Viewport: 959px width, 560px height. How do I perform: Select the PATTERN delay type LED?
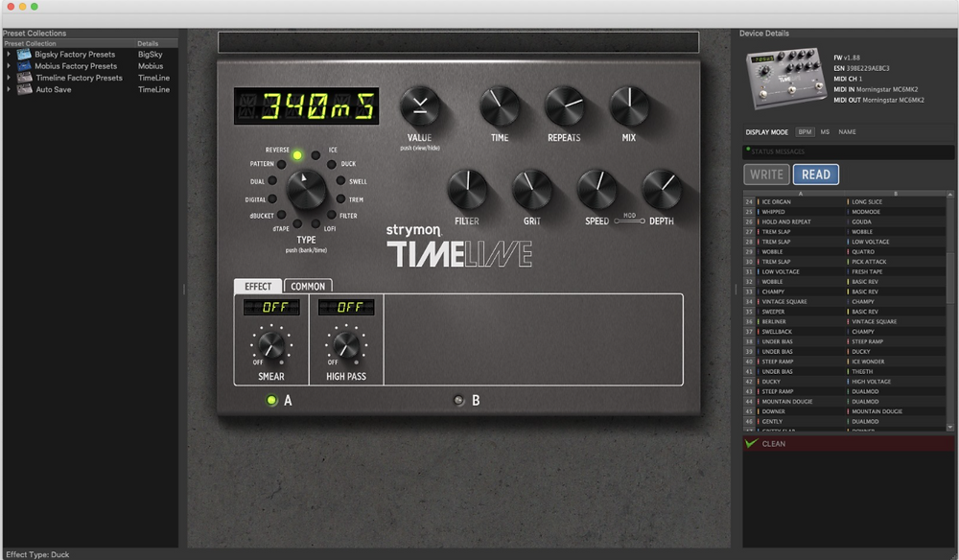[x=281, y=165]
